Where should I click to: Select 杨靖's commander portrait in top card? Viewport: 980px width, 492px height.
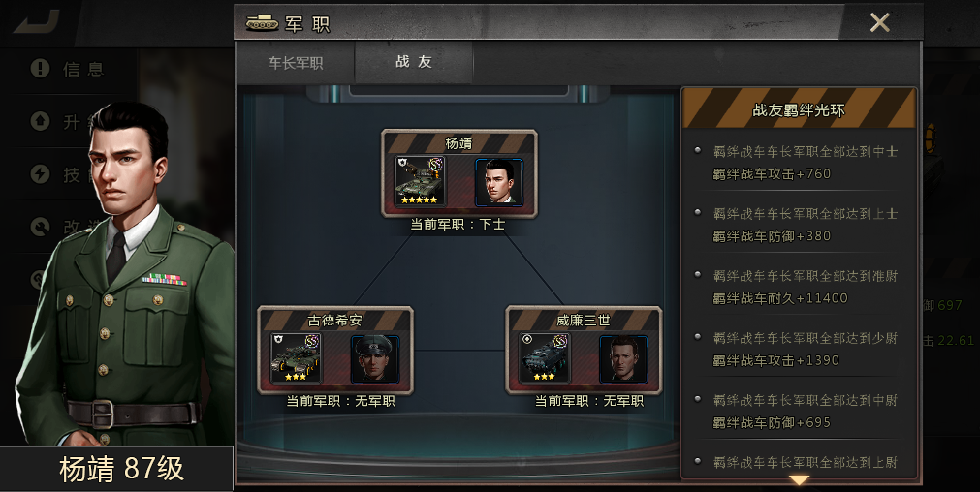(499, 182)
